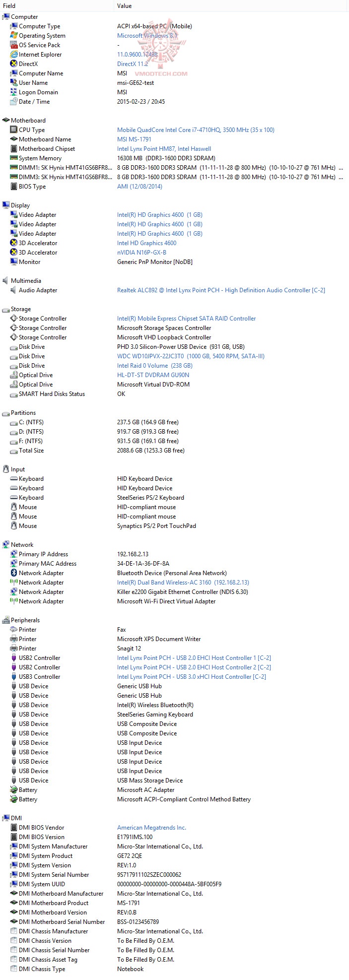Open the Intel Core i7-4710HQ CPU link
Image resolution: width=349 pixels, height=980 pixels.
[x=196, y=130]
